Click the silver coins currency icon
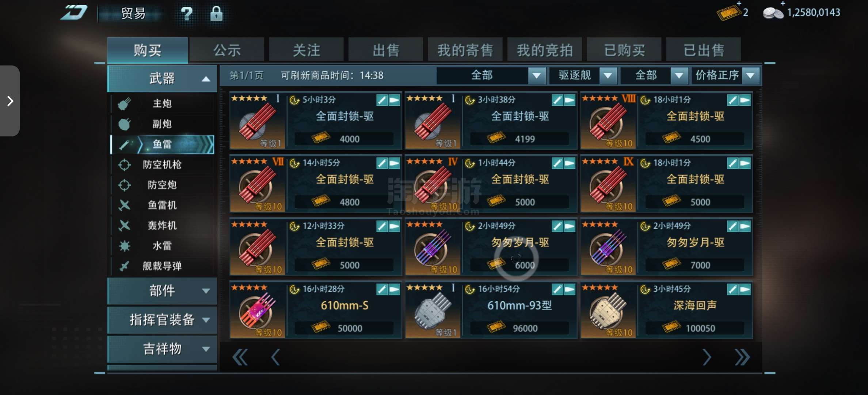 click(x=773, y=14)
